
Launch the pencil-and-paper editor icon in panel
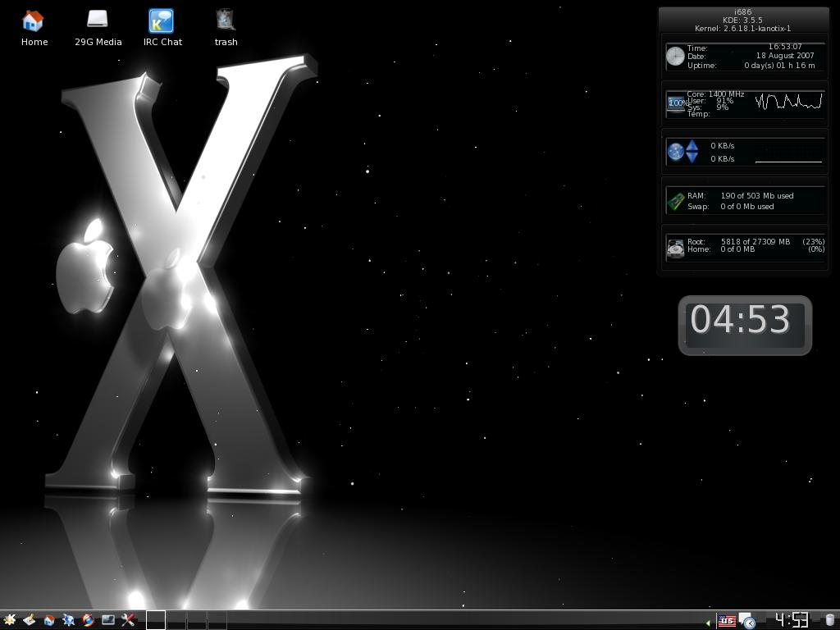click(x=30, y=620)
